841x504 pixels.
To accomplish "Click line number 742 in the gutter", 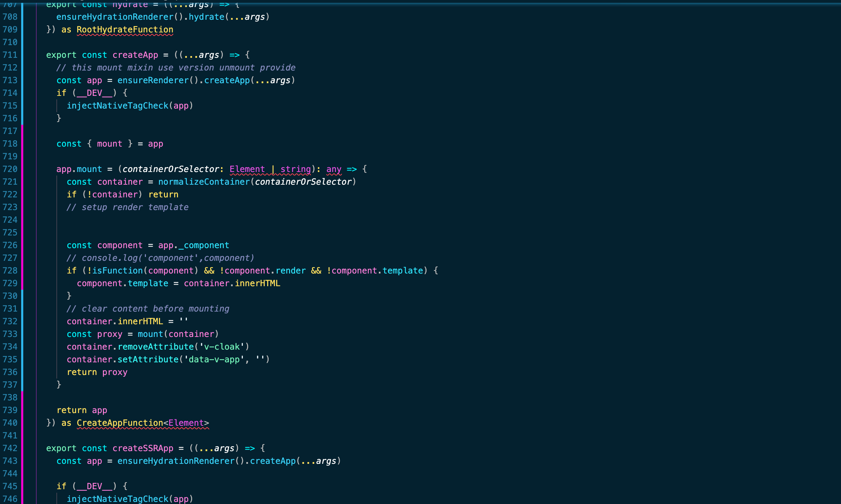I will pos(10,448).
